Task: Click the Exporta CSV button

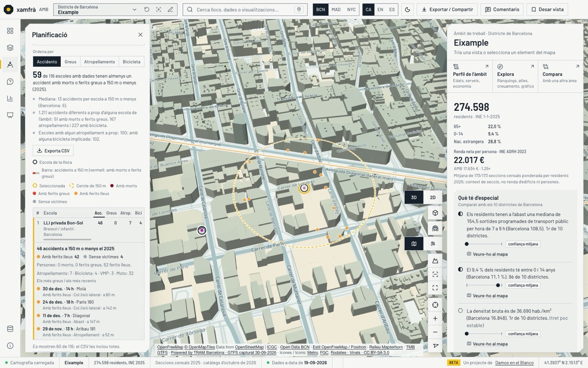Action: 53,151
